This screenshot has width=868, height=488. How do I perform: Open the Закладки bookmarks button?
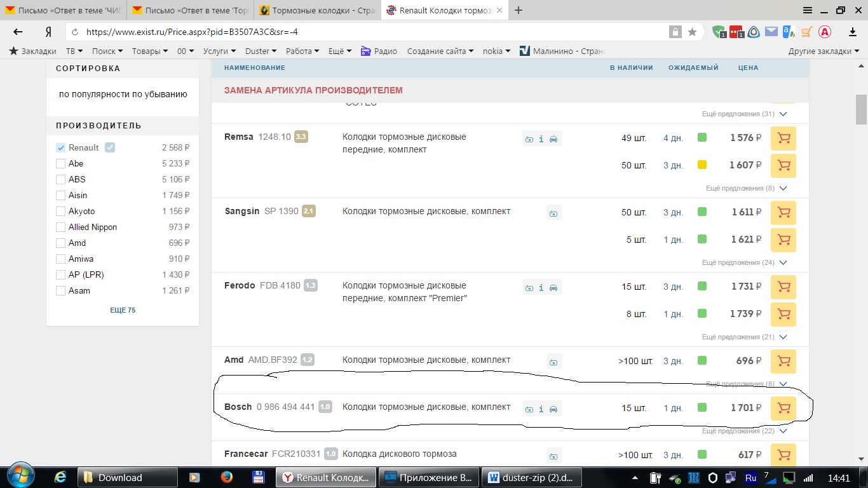point(32,51)
